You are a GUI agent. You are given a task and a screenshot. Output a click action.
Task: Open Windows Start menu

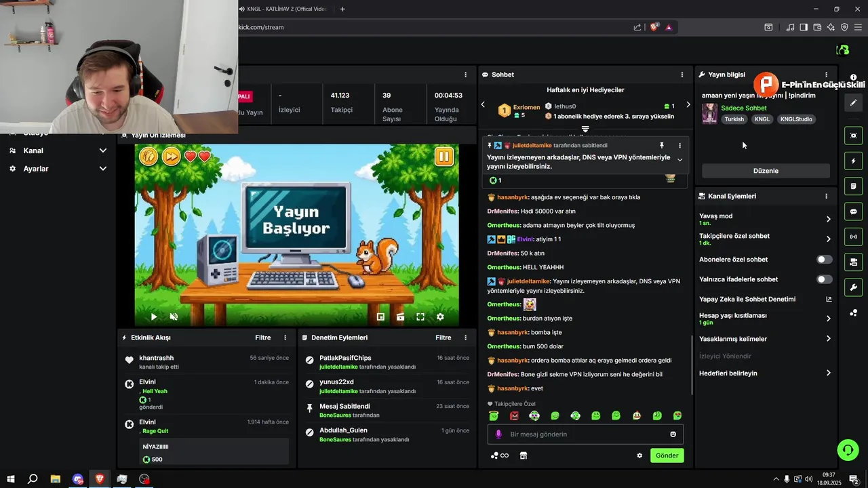point(10,479)
